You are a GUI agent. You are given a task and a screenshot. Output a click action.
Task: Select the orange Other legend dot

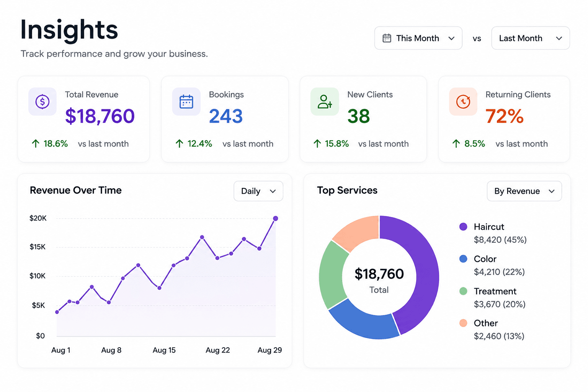[x=463, y=323]
